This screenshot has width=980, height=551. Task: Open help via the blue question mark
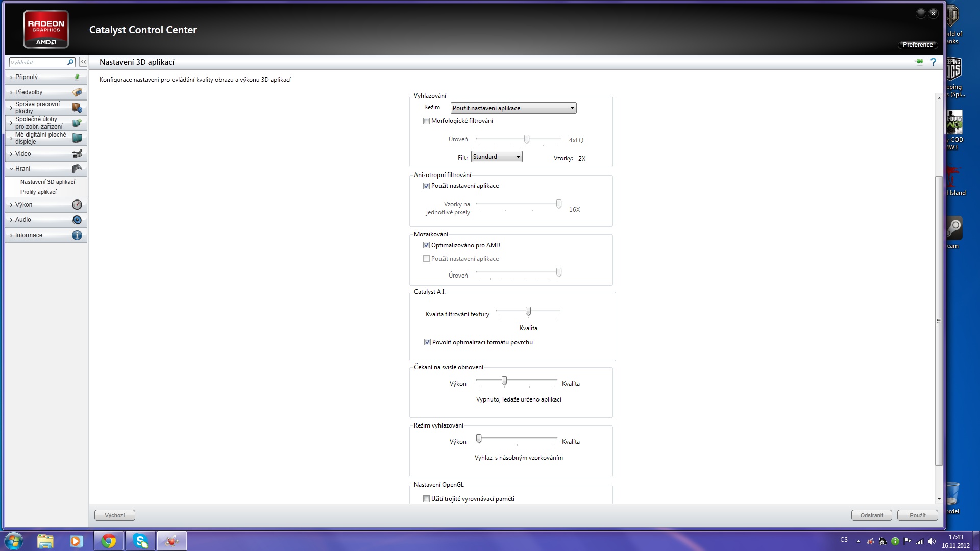(933, 62)
